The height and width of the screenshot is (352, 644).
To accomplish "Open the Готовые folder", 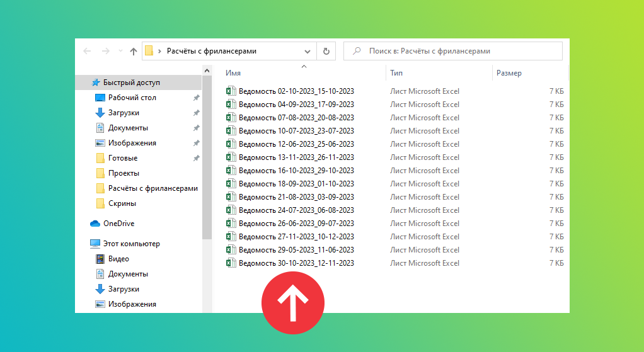I will click(x=123, y=158).
